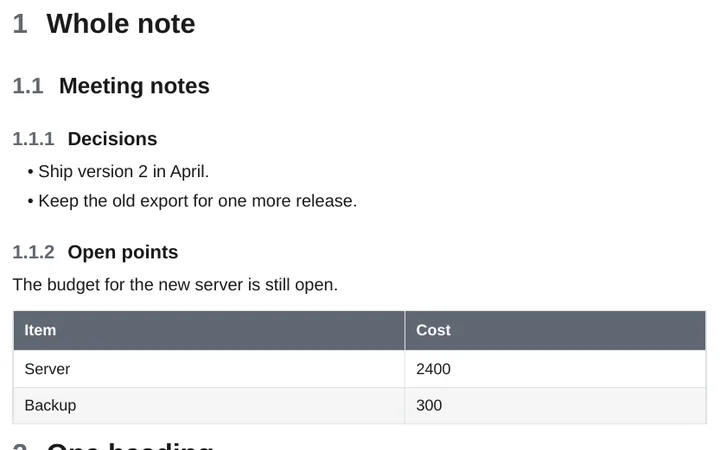Select the 'Meeting notes' heading
Image resolution: width=720 pixels, height=450 pixels.
(134, 86)
